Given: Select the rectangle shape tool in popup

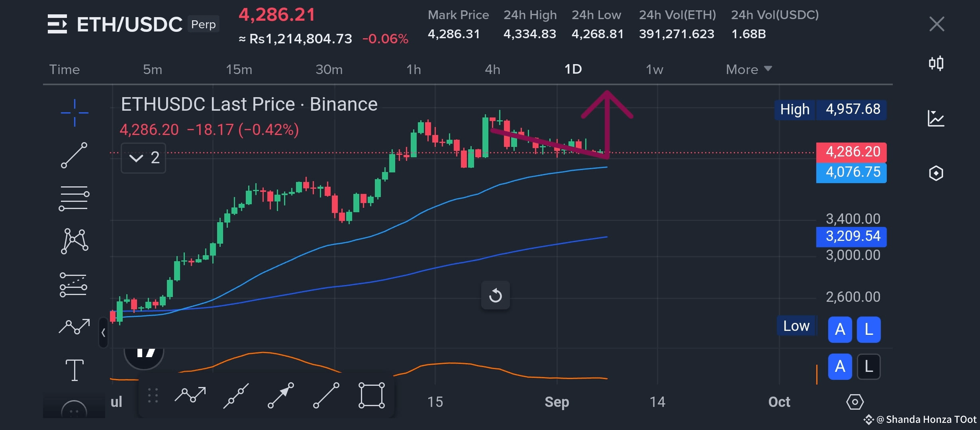Looking at the screenshot, I should [x=372, y=395].
